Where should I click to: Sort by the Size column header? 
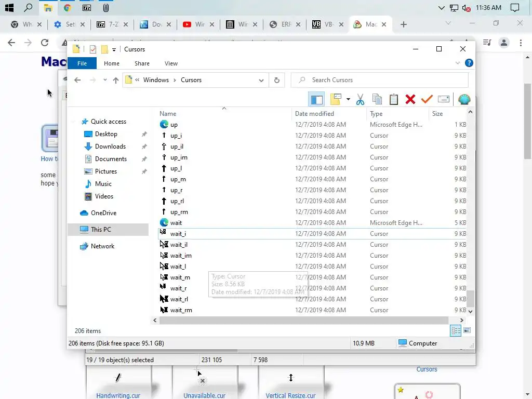tap(447, 114)
